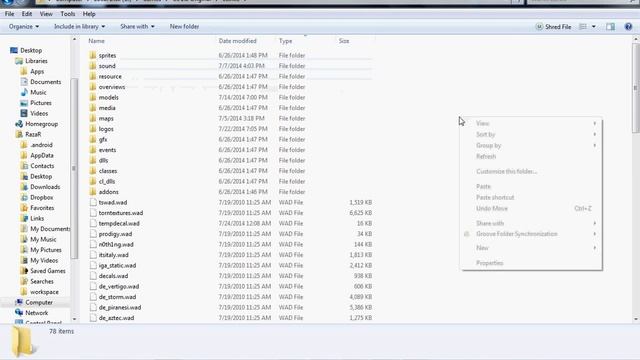Viewport: 640px width, 360px height.
Task: Select the torntextures.wad file name
Action: [x=121, y=213]
